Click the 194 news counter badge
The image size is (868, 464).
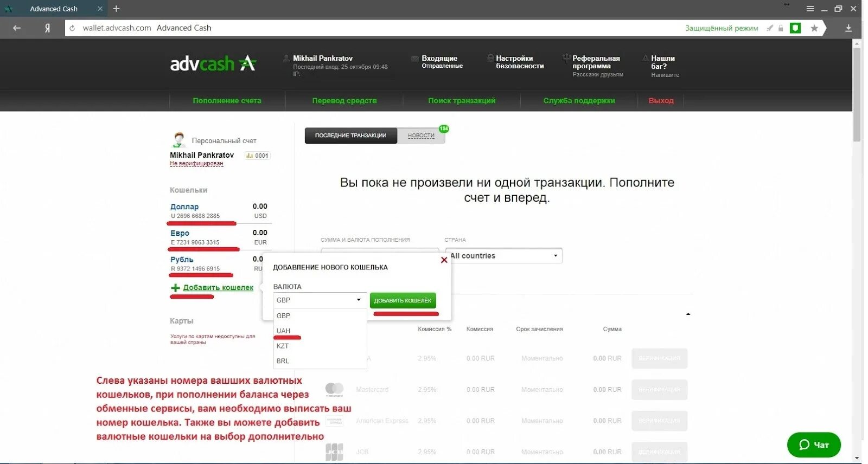coord(444,128)
